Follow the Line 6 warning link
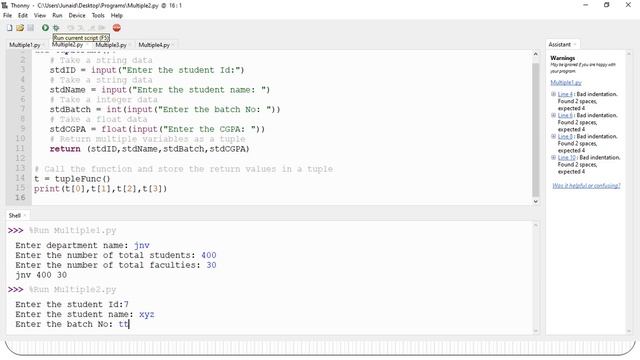The image size is (640, 360). point(565,116)
